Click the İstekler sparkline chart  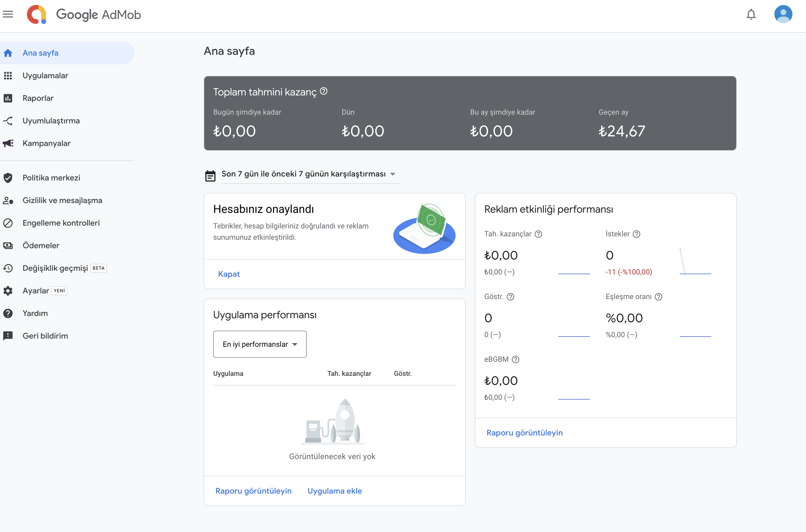695,261
